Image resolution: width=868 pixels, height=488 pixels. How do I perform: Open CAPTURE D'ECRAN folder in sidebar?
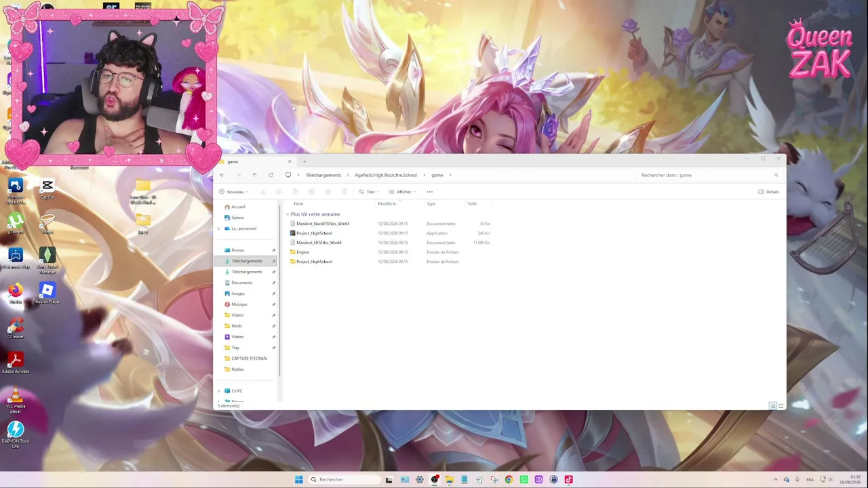(248, 359)
